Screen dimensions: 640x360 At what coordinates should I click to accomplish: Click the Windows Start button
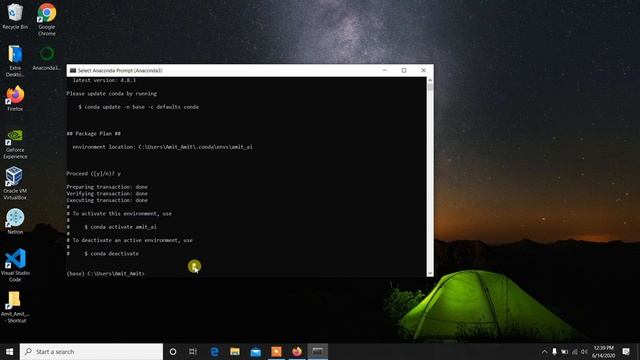[9, 351]
